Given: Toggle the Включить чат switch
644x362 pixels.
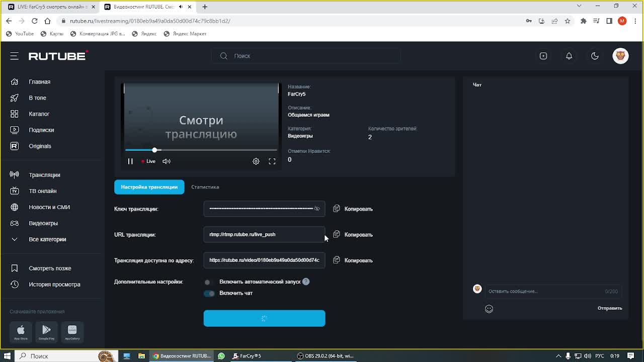Looking at the screenshot, I should pos(209,293).
